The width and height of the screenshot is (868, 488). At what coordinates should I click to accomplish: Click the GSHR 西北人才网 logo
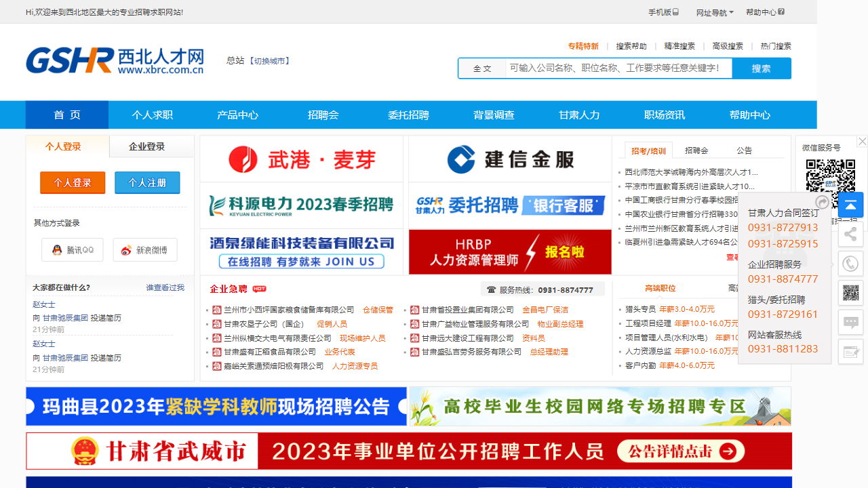[x=115, y=60]
